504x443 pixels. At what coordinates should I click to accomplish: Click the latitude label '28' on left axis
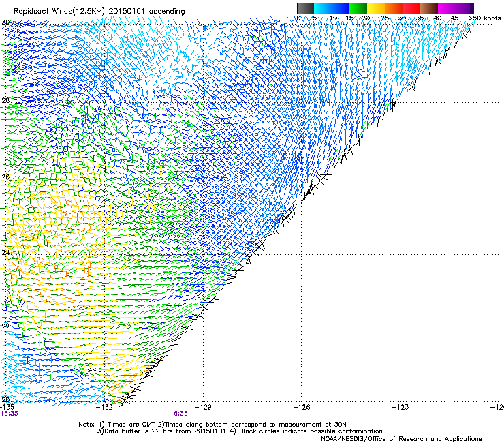[x=5, y=100]
